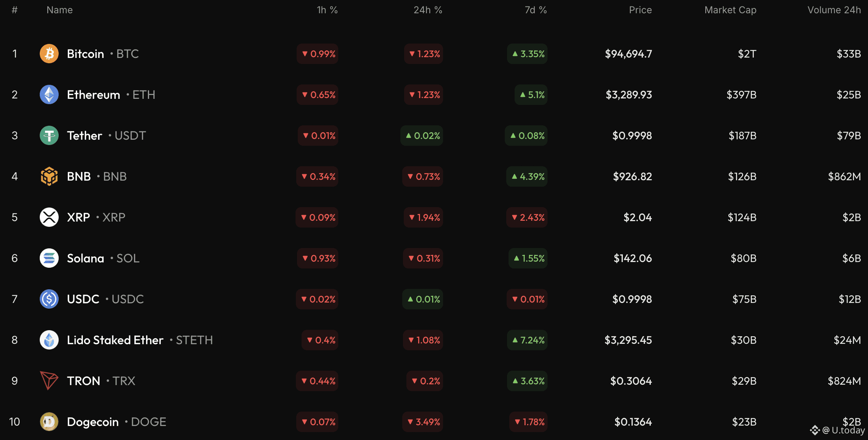Screen dimensions: 868x440
Task: Sort table by Volume 24h header
Action: [834, 10]
